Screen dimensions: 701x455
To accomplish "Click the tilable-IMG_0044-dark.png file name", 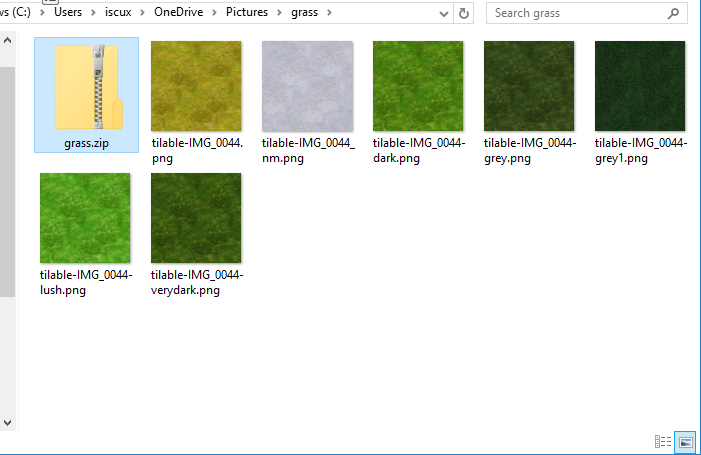I will click(x=419, y=151).
